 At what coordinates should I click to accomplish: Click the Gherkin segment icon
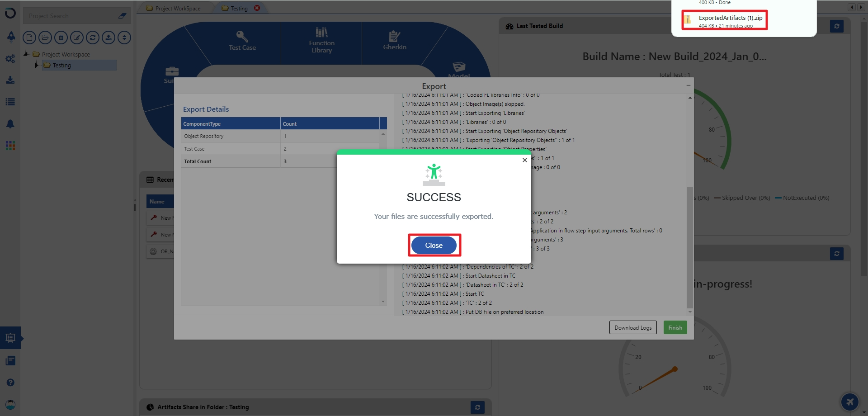coord(395,36)
